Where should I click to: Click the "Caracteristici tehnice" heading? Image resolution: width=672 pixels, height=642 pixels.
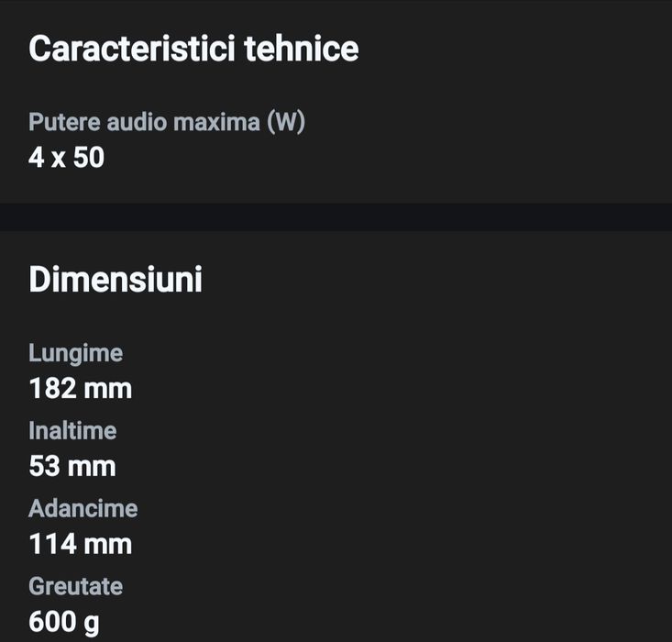pyautogui.click(x=193, y=49)
